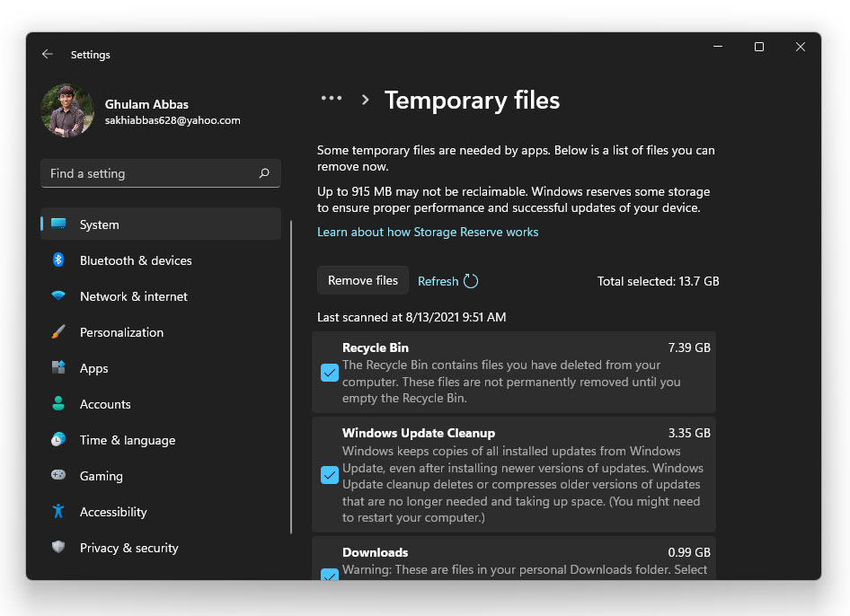Click the sidebar vertical scrollbar

tap(291, 376)
